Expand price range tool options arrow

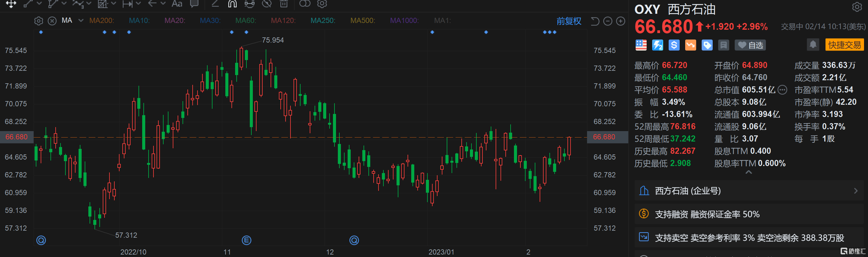click(139, 4)
